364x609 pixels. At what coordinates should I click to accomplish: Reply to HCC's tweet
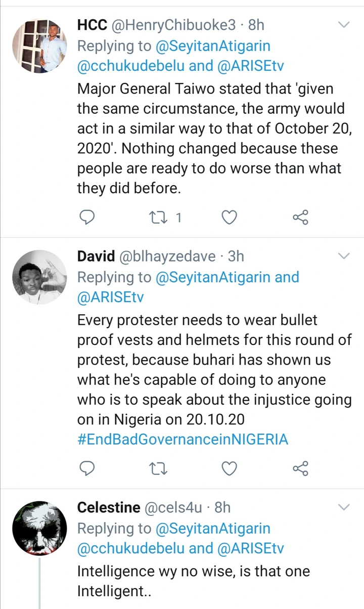[88, 218]
